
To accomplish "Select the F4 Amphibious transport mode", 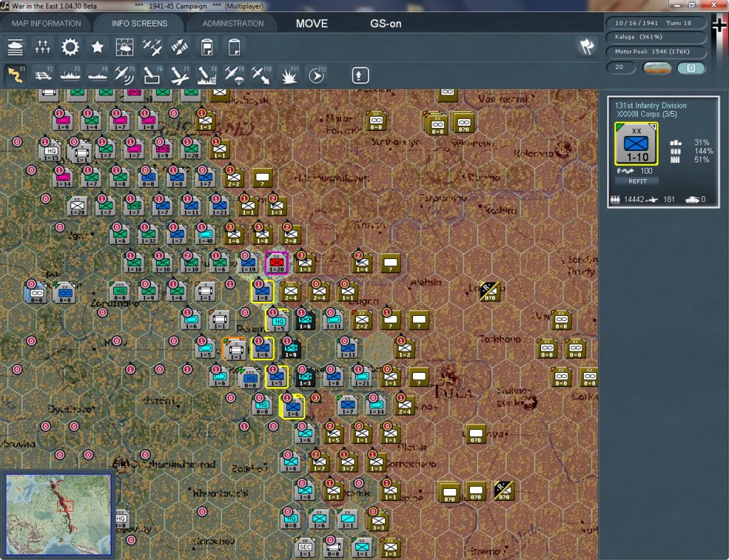I will coord(98,75).
